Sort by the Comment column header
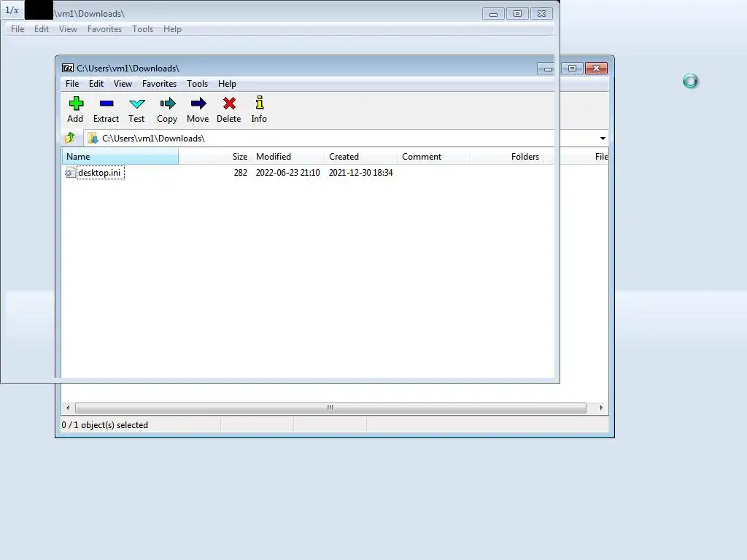747x560 pixels. point(434,157)
